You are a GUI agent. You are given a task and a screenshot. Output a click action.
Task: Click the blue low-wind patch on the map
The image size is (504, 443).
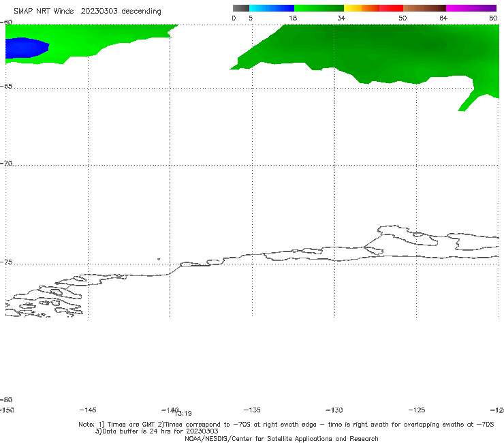(x=27, y=48)
